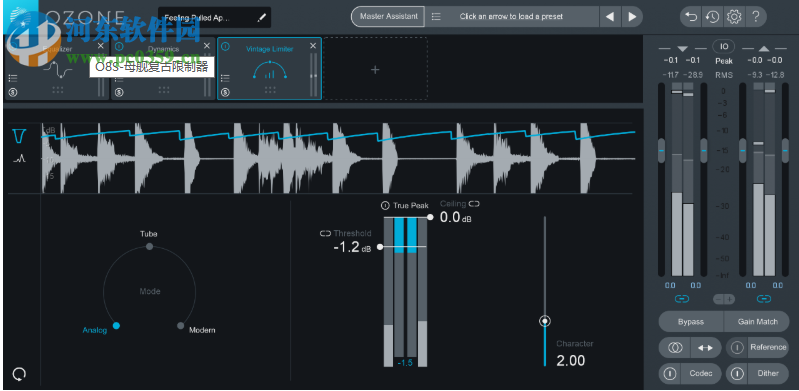The width and height of the screenshot is (799, 391).
Task: Click the undo arrow icon
Action: click(691, 17)
